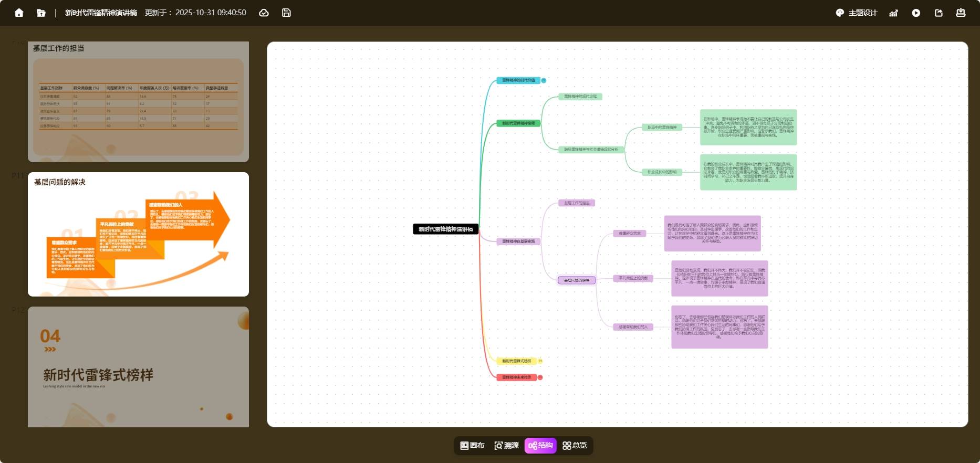980x463 pixels.
Task: Open 主题设计 theme design
Action: click(857, 13)
